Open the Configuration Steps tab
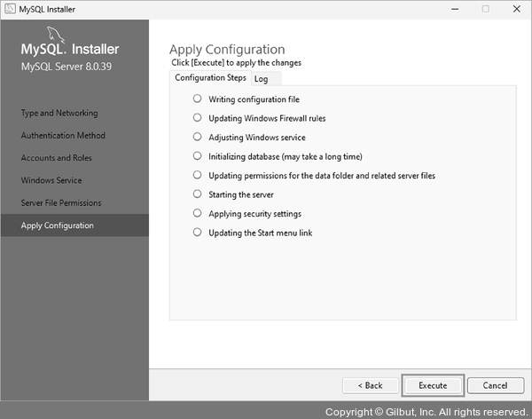The image size is (532, 419). (210, 78)
